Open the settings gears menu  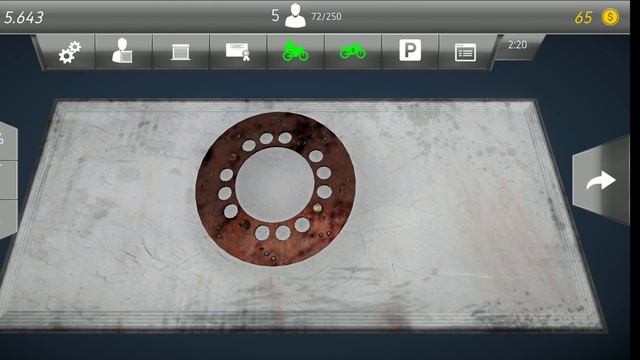[x=69, y=52]
